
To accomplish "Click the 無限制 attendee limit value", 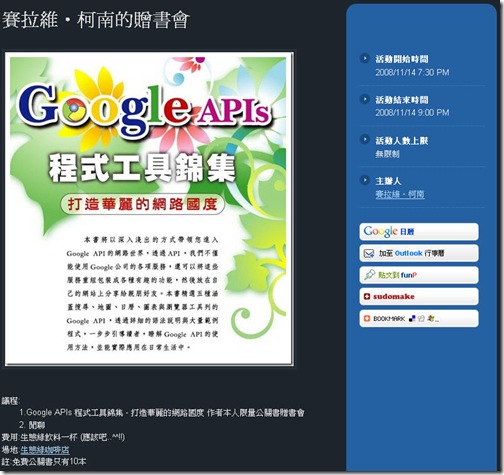I will coord(387,154).
